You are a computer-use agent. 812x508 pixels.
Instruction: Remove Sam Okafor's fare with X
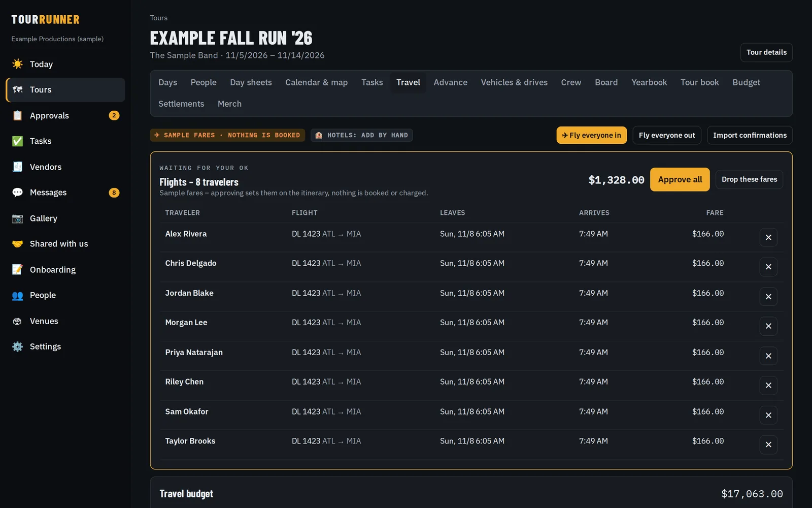[x=768, y=415]
